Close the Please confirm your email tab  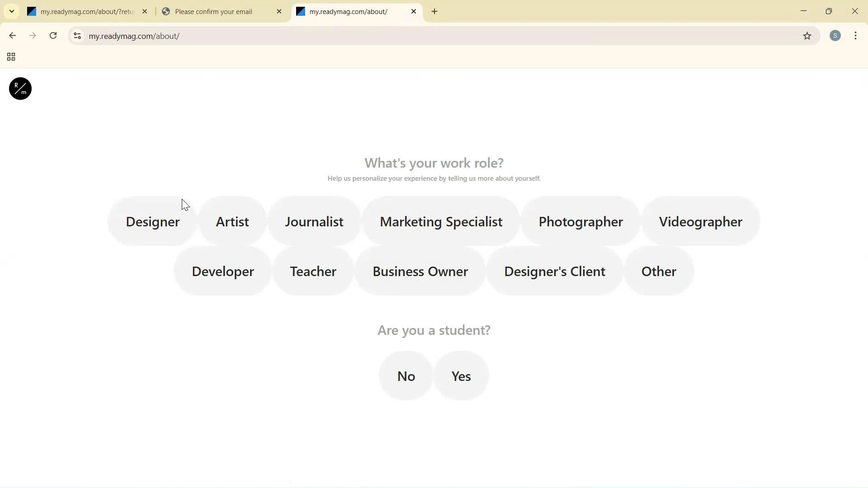pos(279,11)
